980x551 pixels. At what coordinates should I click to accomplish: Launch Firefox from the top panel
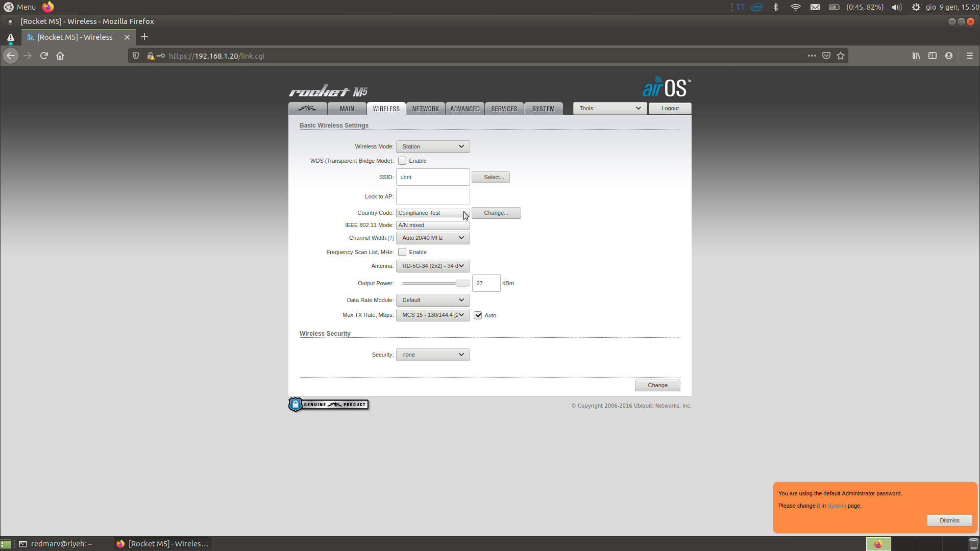[x=48, y=7]
